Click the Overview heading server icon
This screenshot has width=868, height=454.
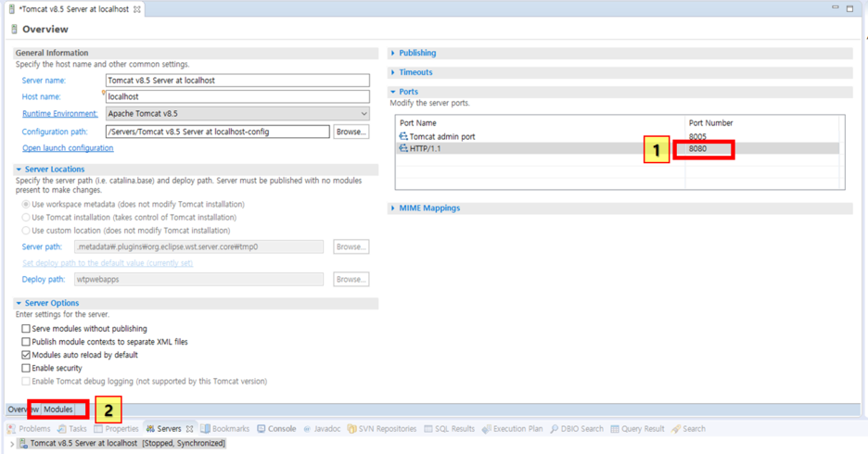15,30
